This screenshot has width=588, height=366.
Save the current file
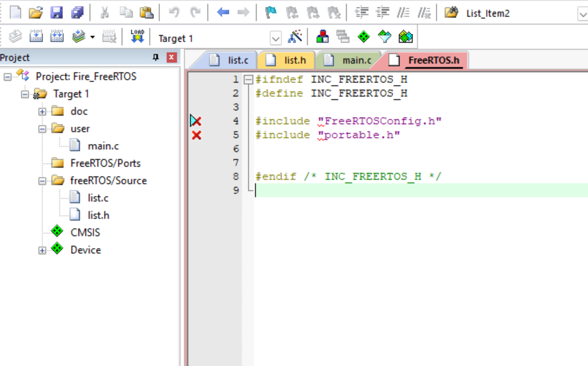click(x=57, y=13)
